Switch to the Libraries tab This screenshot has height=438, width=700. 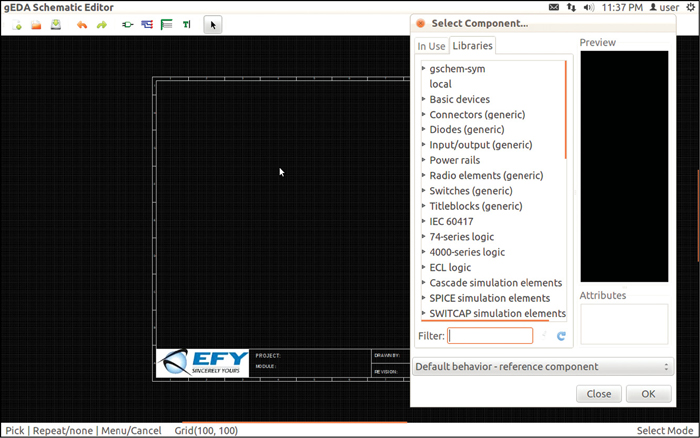[471, 46]
